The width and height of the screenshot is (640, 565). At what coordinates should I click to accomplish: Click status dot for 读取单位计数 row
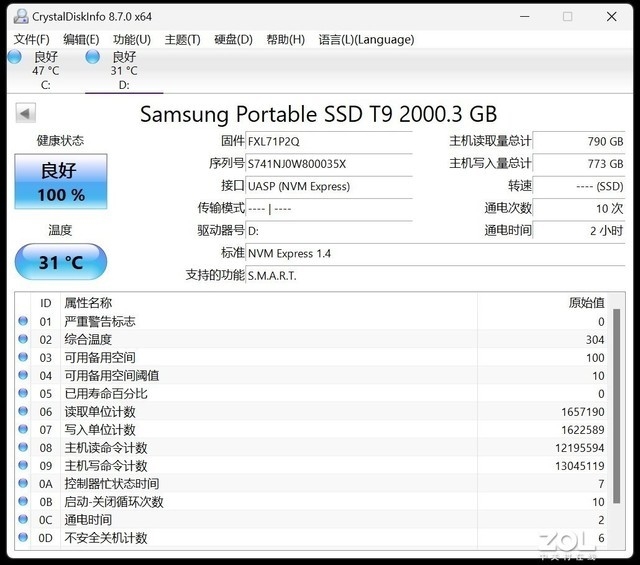24,412
